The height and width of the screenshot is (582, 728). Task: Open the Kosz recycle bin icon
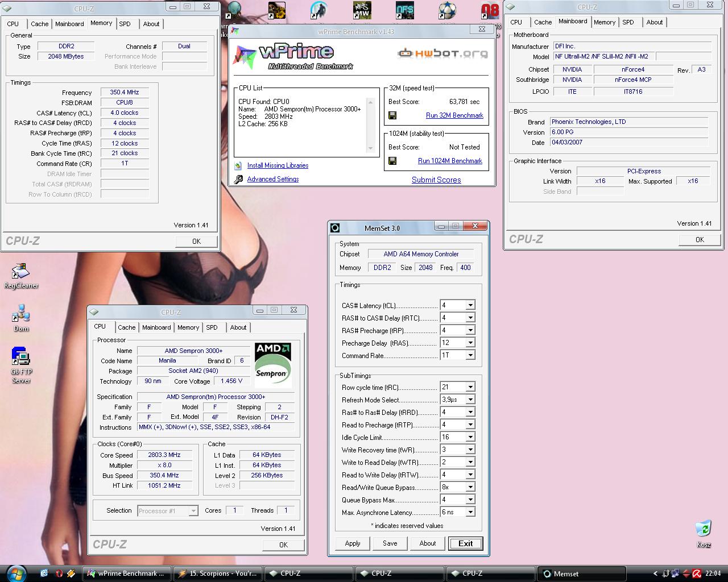(704, 533)
